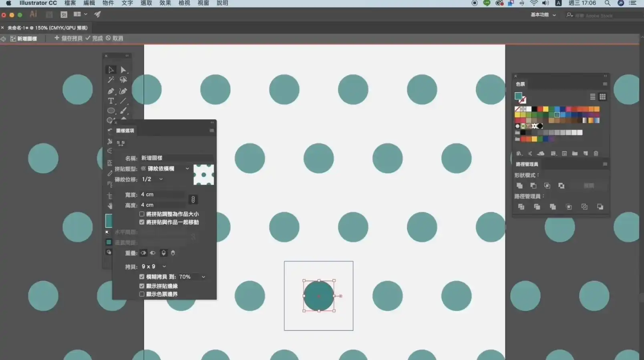Pick the Pen tool in toolbar
The height and width of the screenshot is (360, 644).
[x=111, y=91]
